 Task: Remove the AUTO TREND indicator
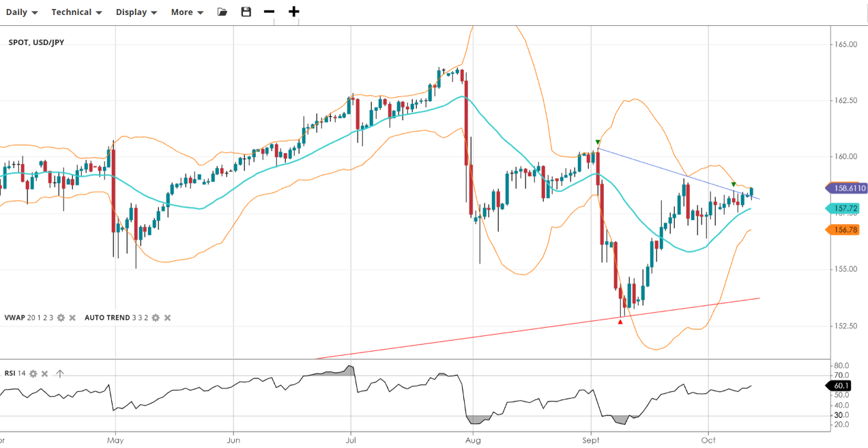[167, 318]
